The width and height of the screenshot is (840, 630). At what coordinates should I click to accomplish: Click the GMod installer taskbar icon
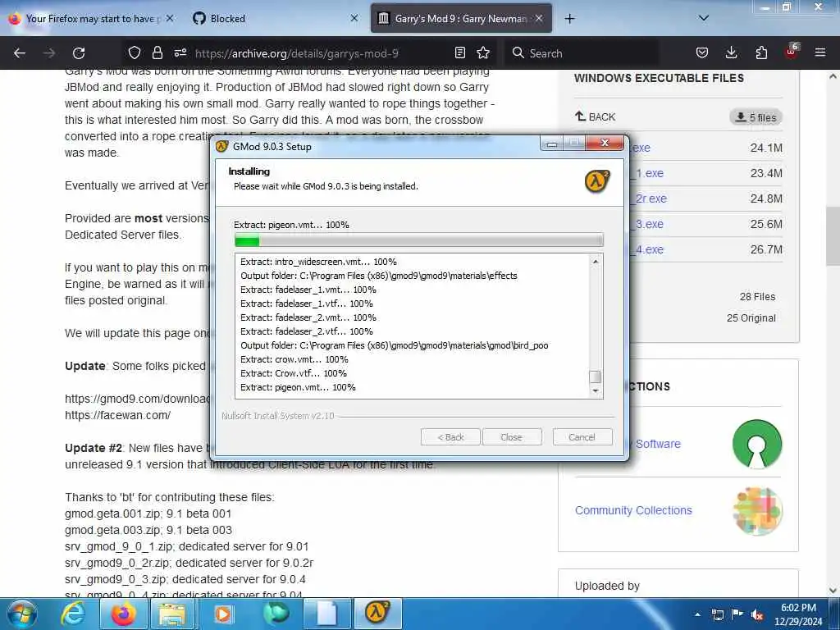point(377,613)
